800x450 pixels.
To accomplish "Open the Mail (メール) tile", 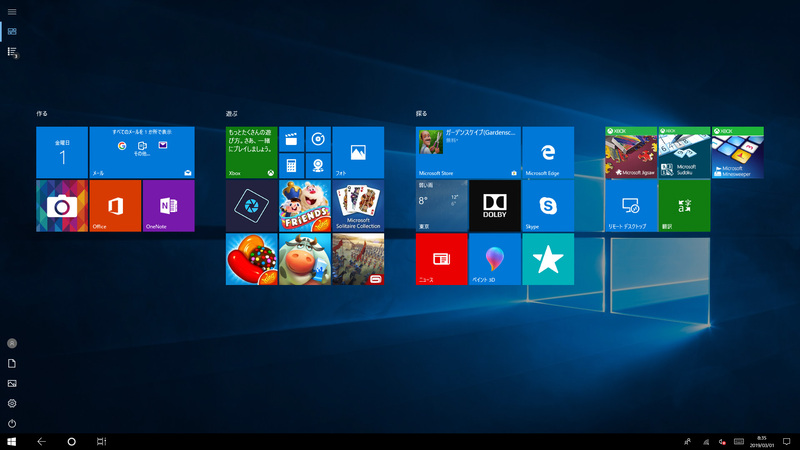I will tap(142, 153).
